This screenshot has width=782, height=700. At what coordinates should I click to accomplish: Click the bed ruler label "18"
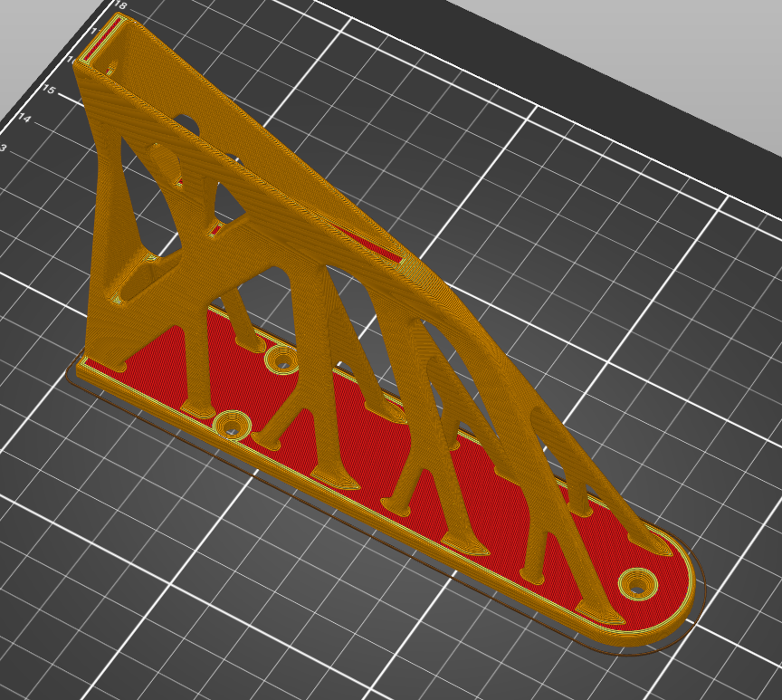coord(120,6)
